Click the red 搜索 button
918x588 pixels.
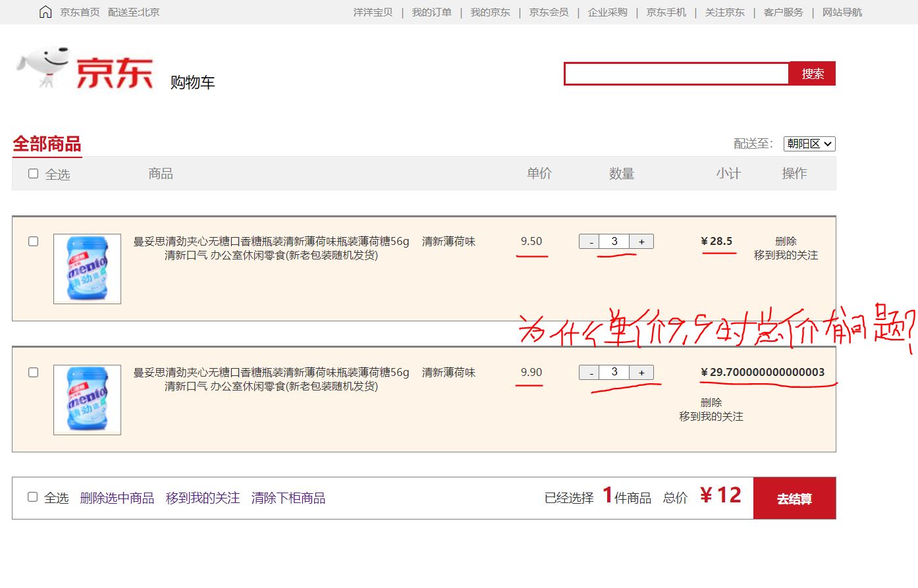coord(813,74)
